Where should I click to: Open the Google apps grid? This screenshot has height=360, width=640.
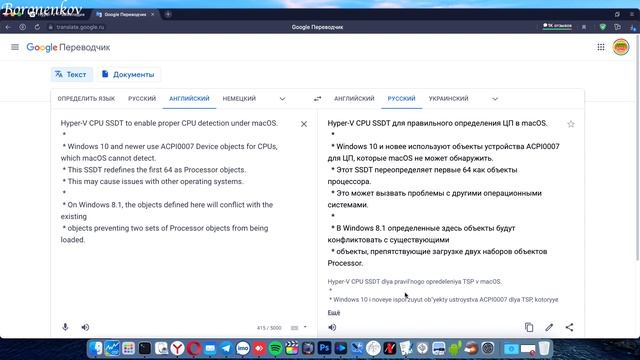(x=601, y=47)
